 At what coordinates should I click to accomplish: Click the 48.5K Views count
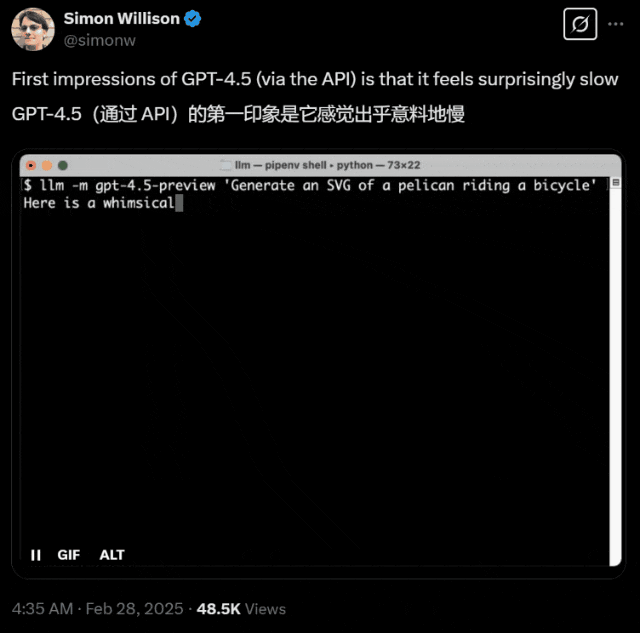(x=241, y=609)
